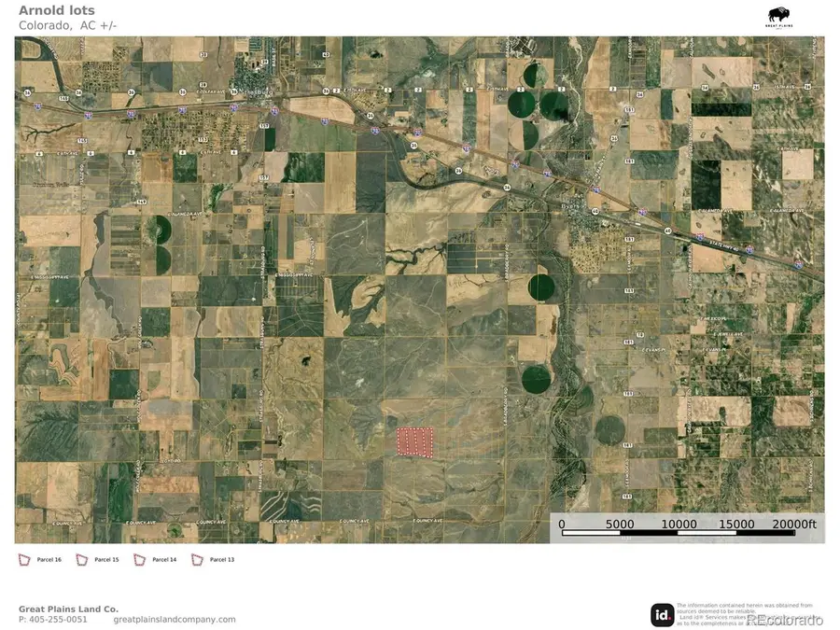
Task: Click the black-and-white scale bar
Action: click(679, 533)
